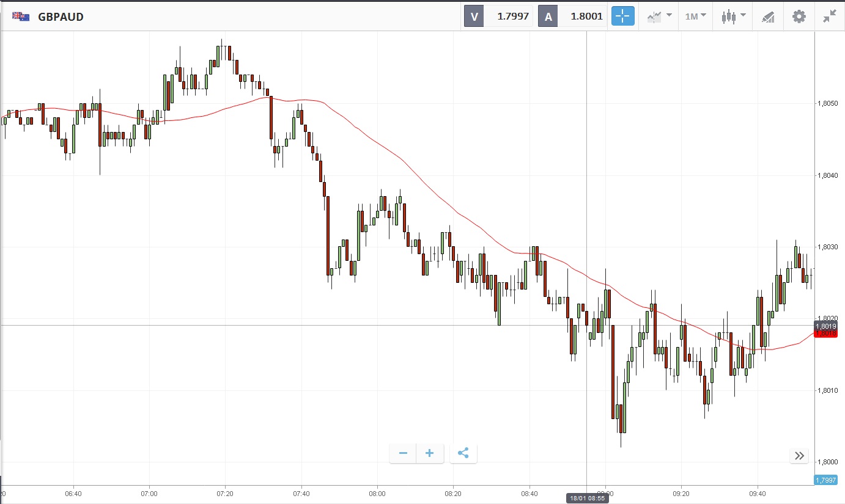Share the chart
The width and height of the screenshot is (845, 504).
[x=463, y=453]
